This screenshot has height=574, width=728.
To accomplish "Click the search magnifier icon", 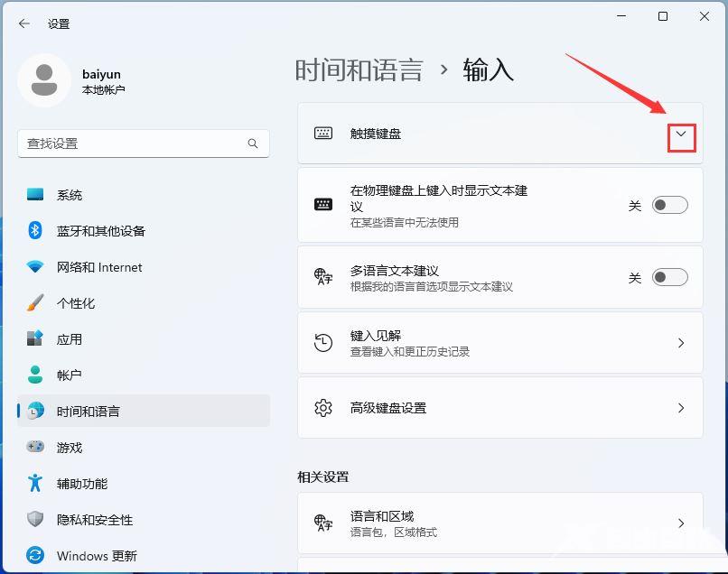I will pos(254,143).
